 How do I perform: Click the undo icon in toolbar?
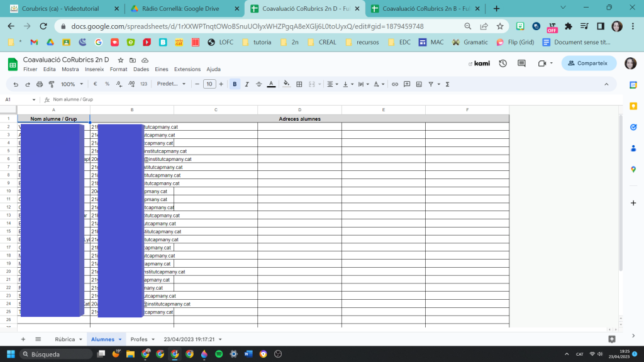tap(16, 84)
